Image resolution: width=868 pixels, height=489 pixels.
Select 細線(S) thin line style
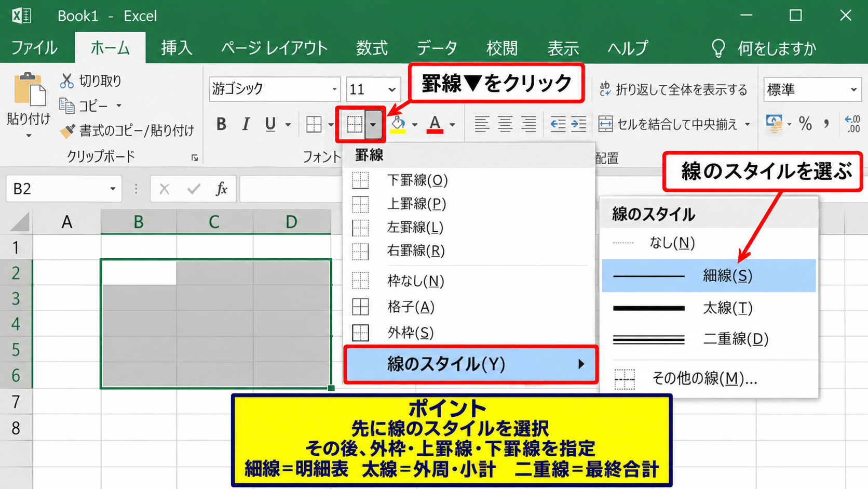click(709, 275)
